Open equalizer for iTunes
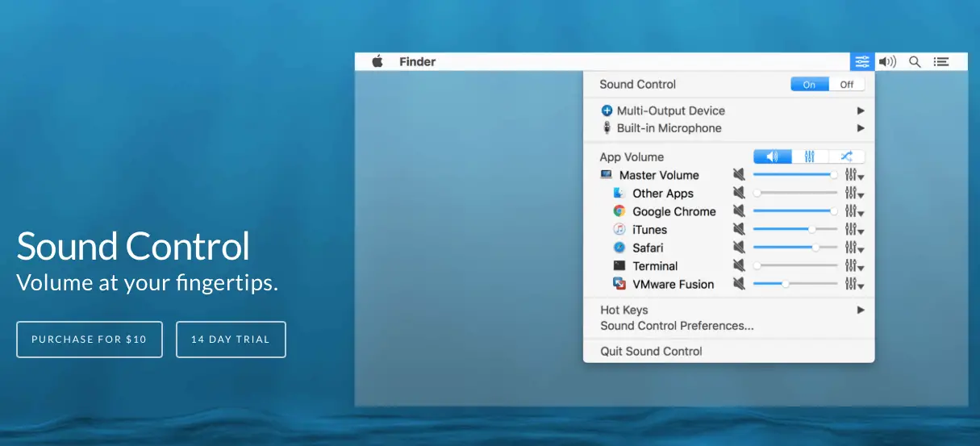Screen dimensions: 980x446 click(854, 230)
